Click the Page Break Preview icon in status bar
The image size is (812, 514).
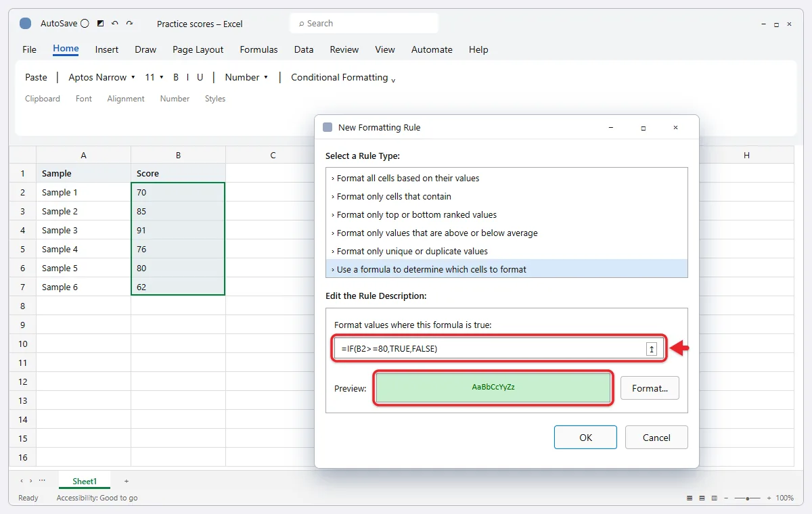point(714,498)
